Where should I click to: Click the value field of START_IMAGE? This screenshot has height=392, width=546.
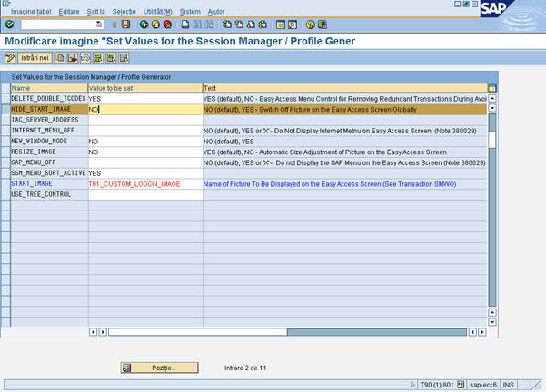click(x=145, y=183)
